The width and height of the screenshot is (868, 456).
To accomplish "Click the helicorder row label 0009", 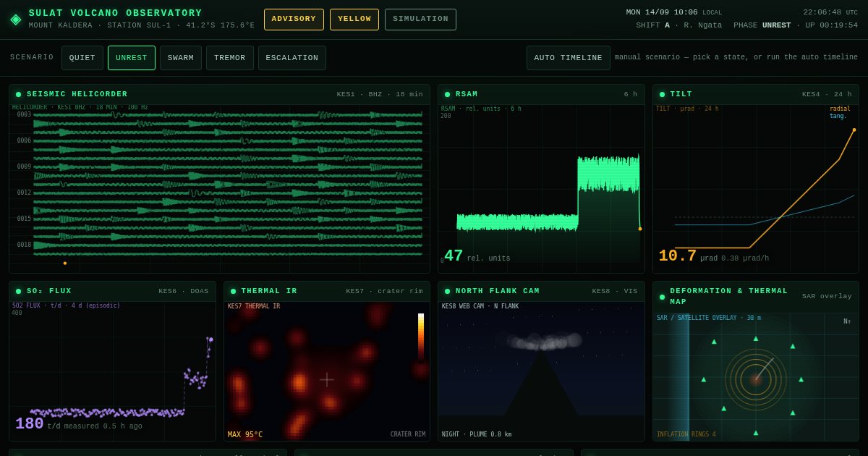I will click(x=24, y=166).
